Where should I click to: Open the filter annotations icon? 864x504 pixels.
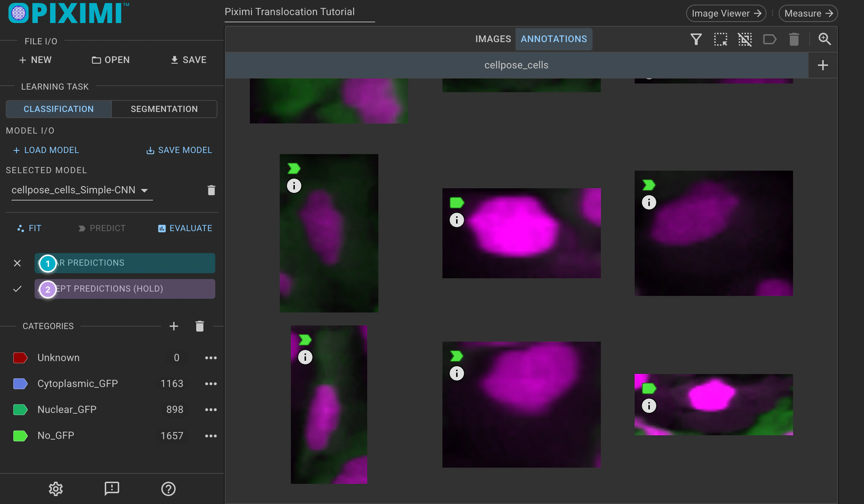point(696,39)
